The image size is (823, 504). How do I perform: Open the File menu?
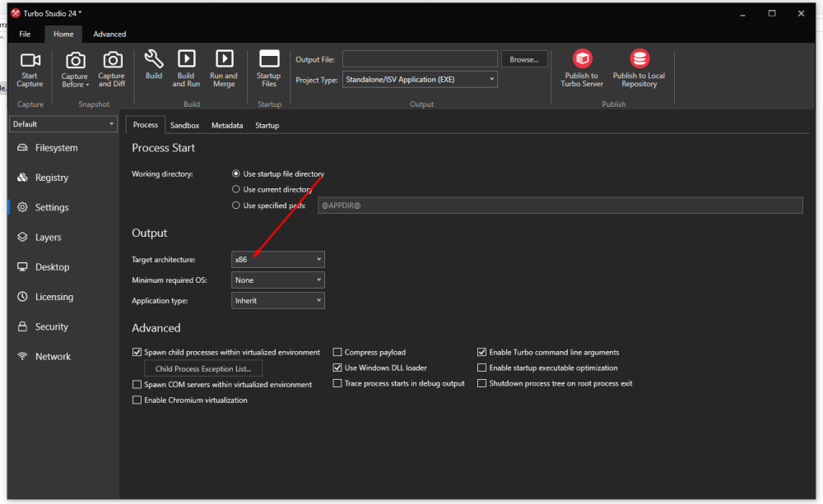tap(25, 34)
